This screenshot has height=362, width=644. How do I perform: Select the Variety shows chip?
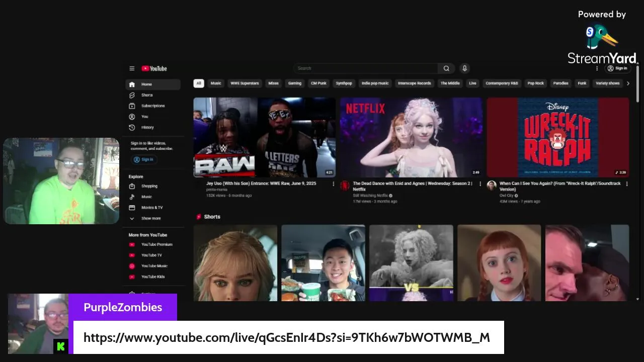608,83
